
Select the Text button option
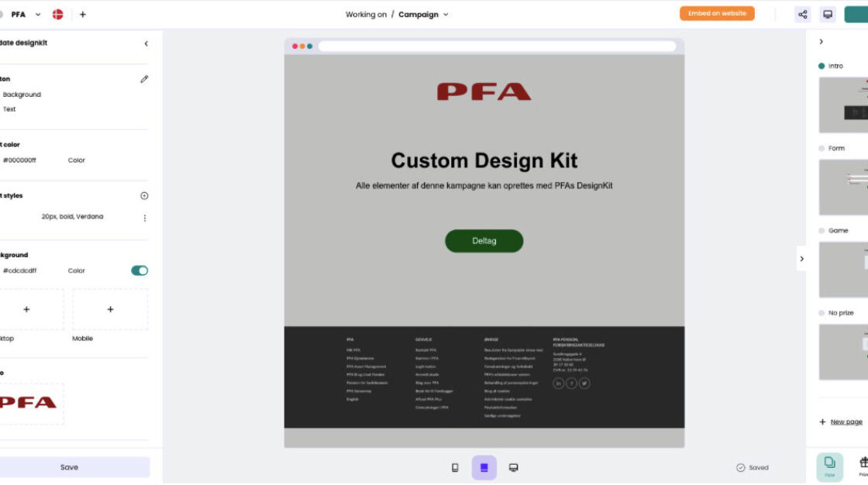click(9, 109)
